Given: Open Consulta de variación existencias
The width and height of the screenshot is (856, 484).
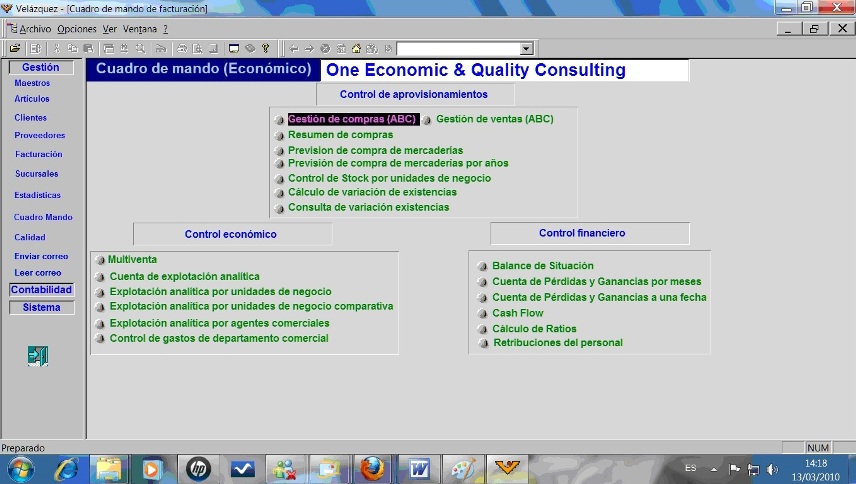Looking at the screenshot, I should coord(368,207).
